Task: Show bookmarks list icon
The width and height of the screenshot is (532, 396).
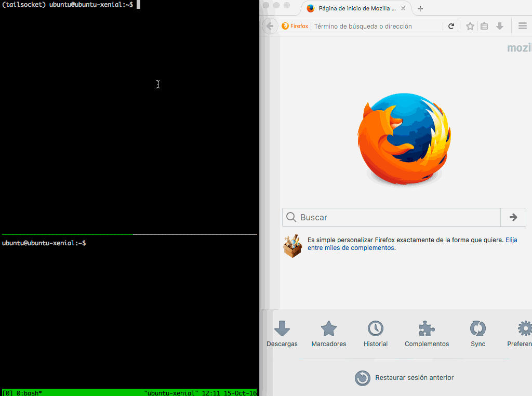Action: pyautogui.click(x=484, y=26)
